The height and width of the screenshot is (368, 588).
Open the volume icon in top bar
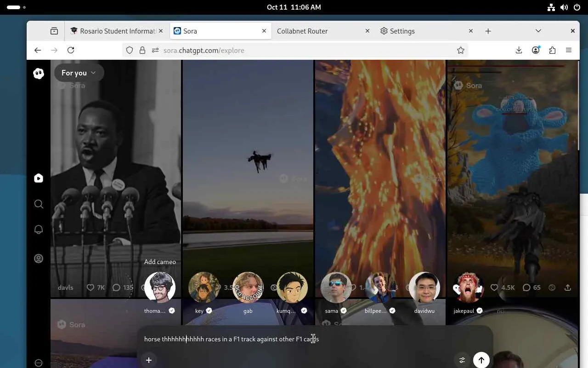[x=564, y=7]
